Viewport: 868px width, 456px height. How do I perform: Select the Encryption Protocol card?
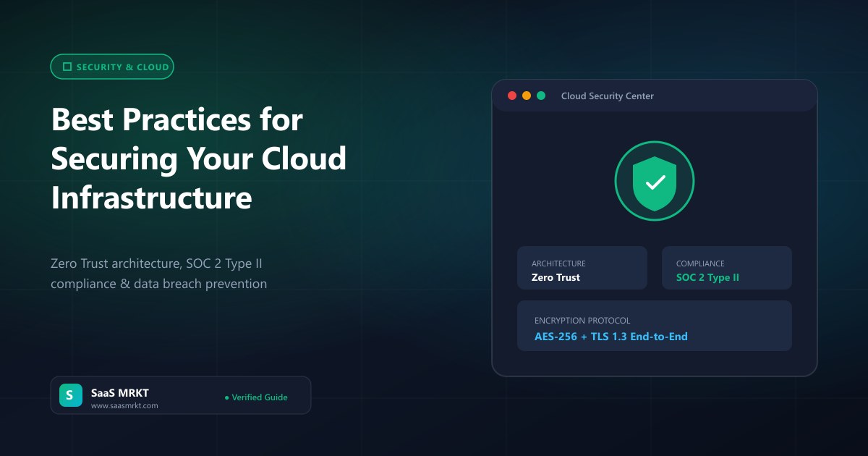point(655,326)
